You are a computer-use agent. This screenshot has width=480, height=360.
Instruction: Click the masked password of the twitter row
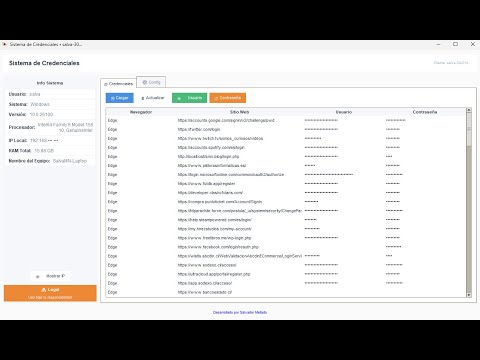[393, 129]
